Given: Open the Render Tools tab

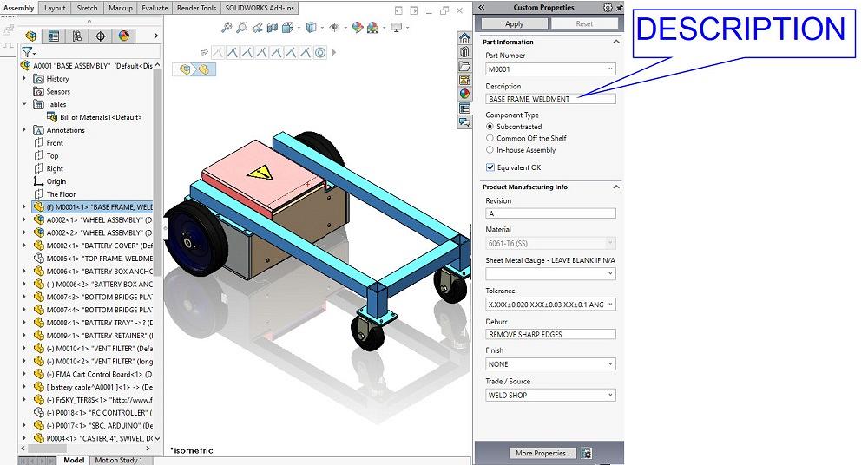Looking at the screenshot, I should [x=196, y=8].
